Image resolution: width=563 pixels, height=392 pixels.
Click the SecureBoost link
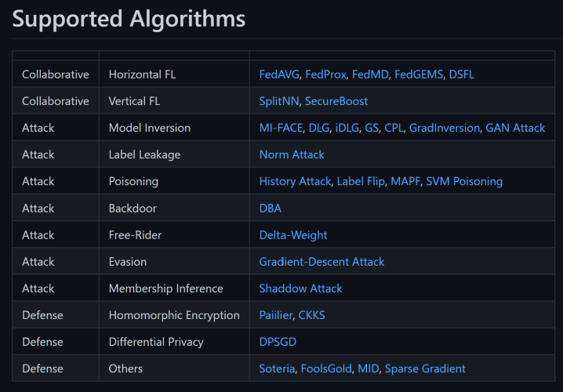(336, 101)
